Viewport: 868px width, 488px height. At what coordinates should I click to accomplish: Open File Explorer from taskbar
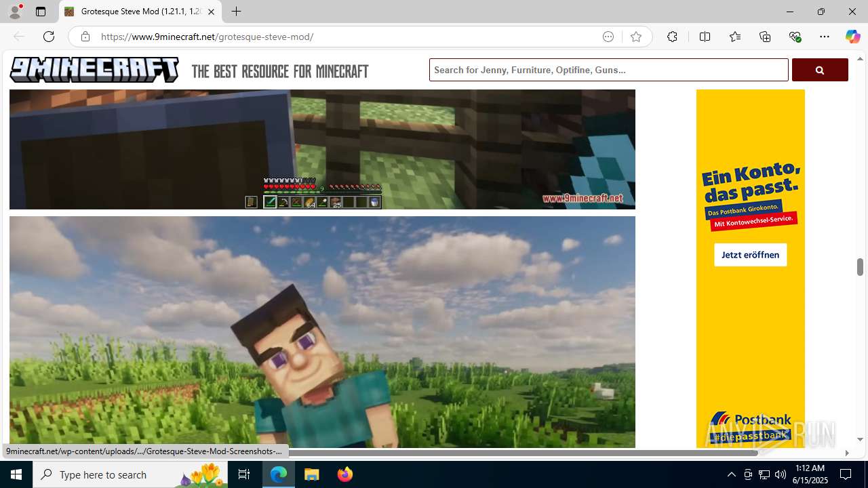pos(311,474)
